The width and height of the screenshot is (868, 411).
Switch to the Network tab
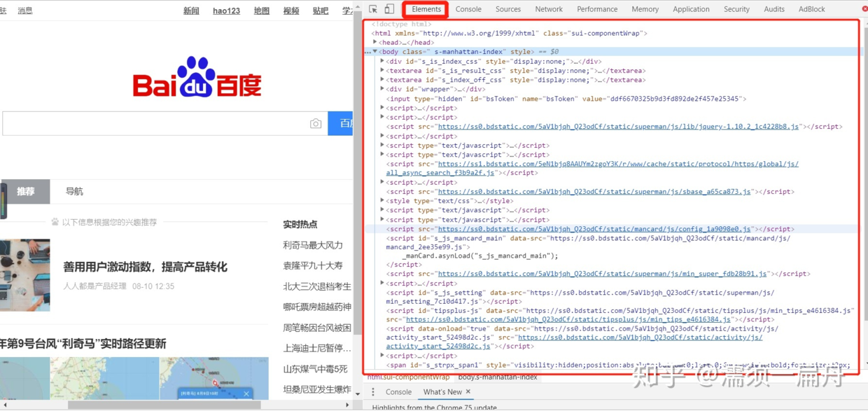pyautogui.click(x=549, y=9)
